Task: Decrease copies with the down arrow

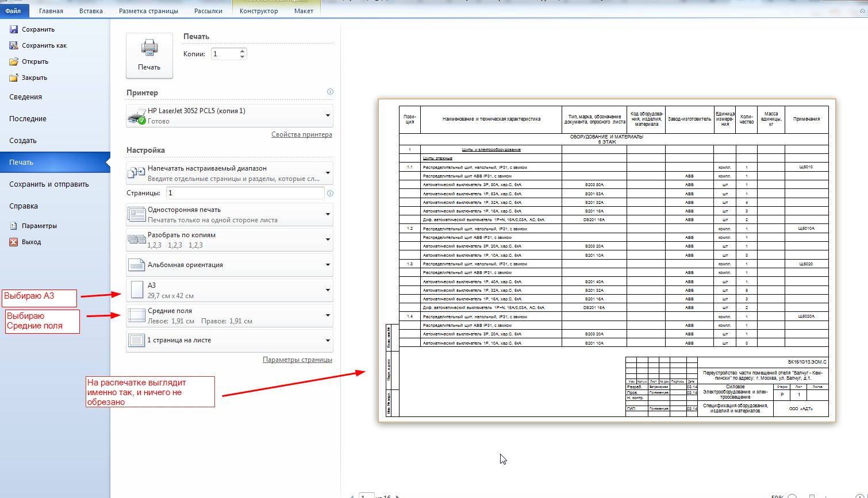Action: 242,57
